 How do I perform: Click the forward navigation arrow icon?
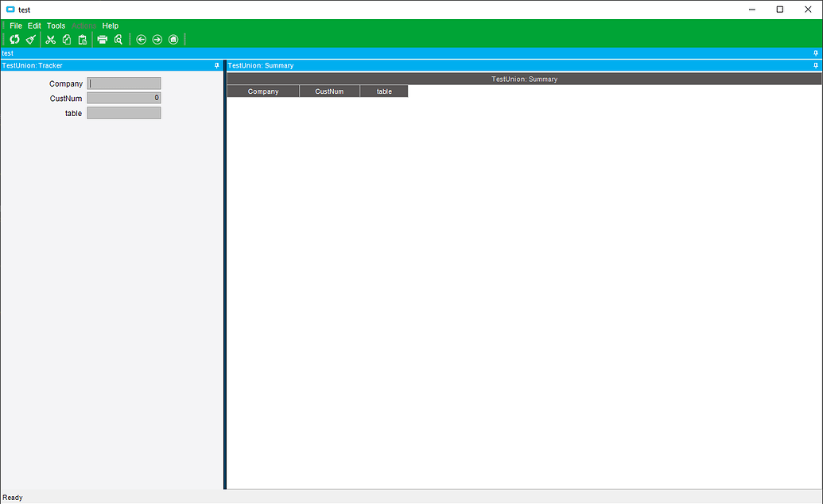[x=157, y=39]
